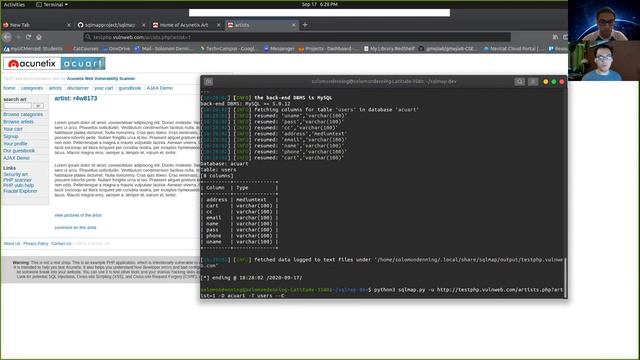Open the OneDrive bookmark
The width and height of the screenshot is (640, 360).
pyautogui.click(x=116, y=49)
